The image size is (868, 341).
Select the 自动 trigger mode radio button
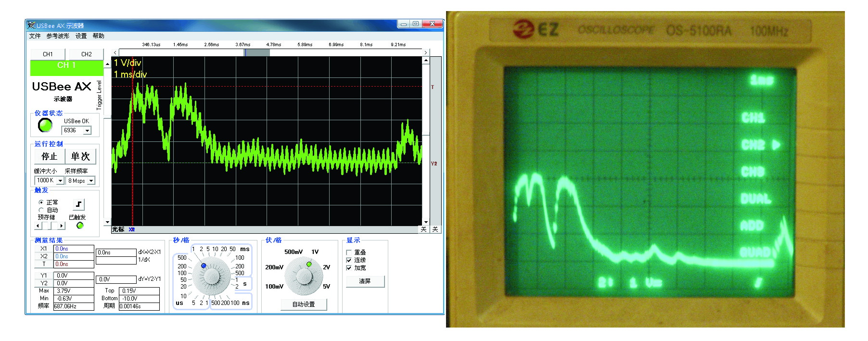[41, 210]
